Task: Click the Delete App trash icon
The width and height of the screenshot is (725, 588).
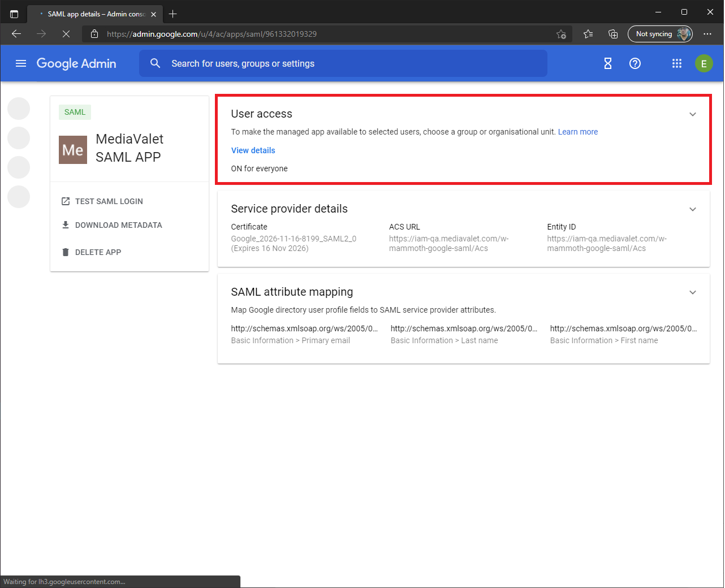Action: click(65, 252)
